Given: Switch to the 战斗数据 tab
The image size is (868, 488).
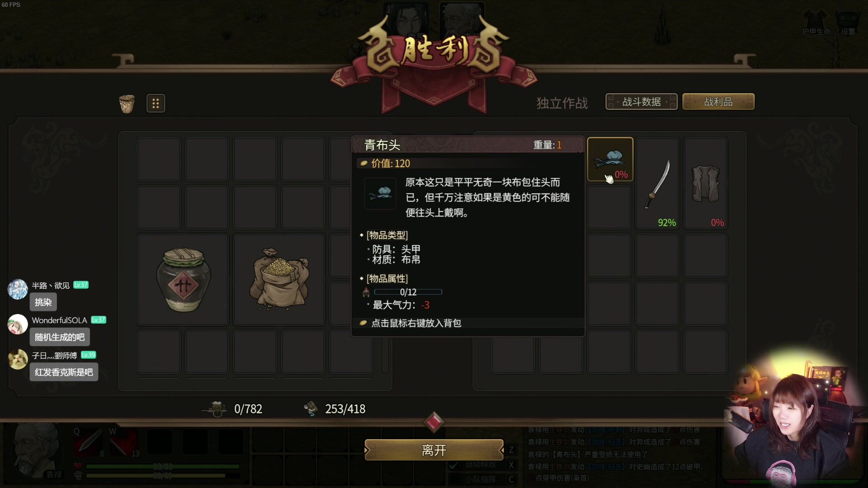Looking at the screenshot, I should (x=642, y=102).
